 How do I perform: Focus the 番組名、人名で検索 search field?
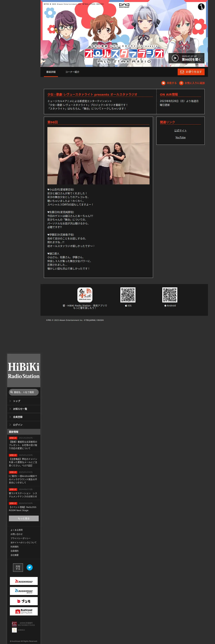tap(24, 392)
